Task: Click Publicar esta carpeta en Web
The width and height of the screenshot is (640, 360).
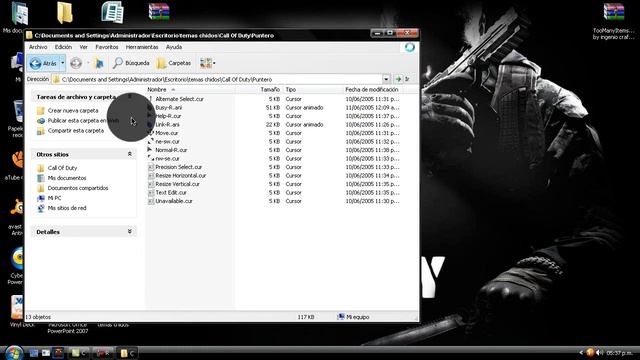Action: click(x=83, y=121)
